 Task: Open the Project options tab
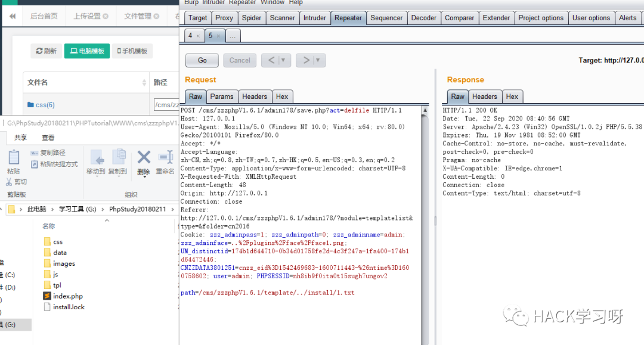[541, 18]
